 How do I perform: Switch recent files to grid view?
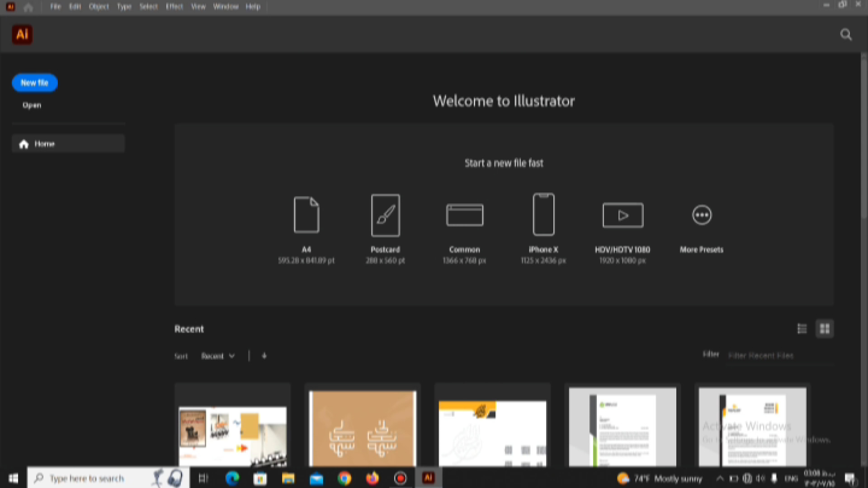[x=825, y=328]
